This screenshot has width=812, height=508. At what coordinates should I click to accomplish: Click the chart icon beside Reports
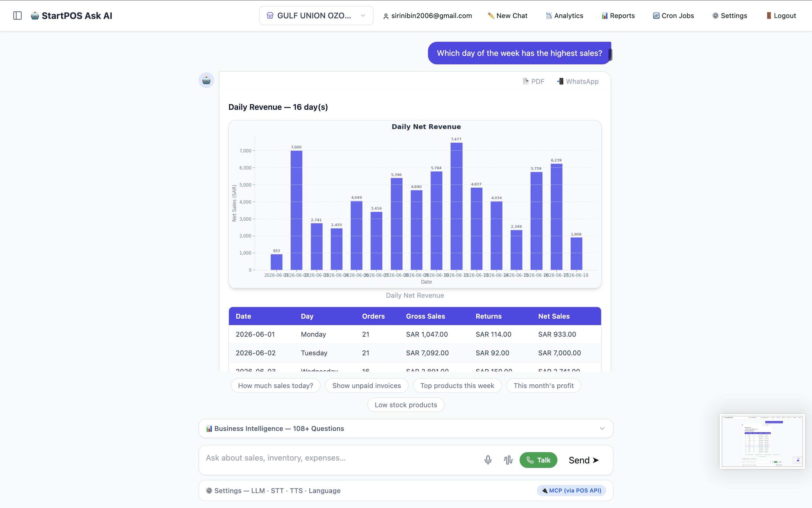(604, 16)
